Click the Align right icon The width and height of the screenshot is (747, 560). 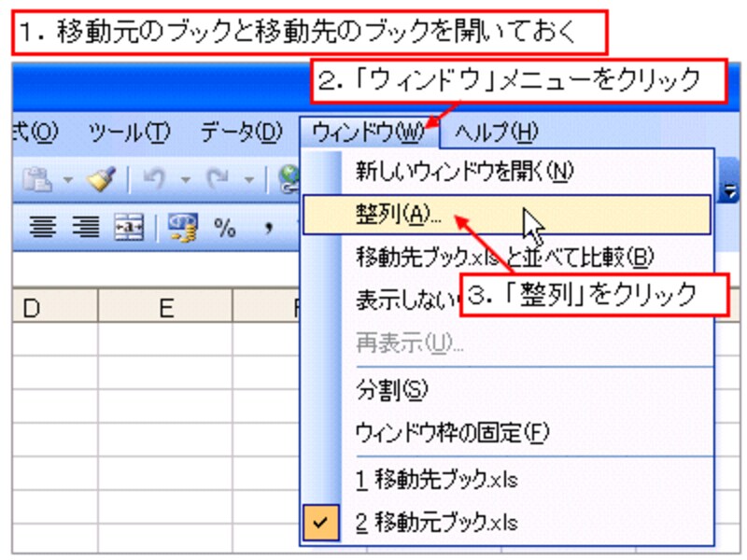coord(86,227)
